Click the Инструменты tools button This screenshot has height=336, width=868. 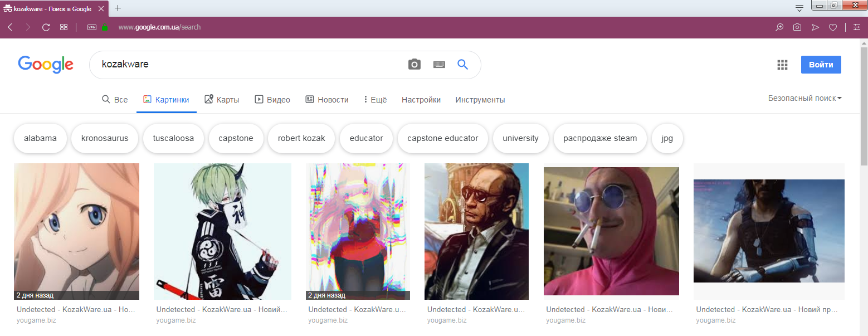click(480, 100)
